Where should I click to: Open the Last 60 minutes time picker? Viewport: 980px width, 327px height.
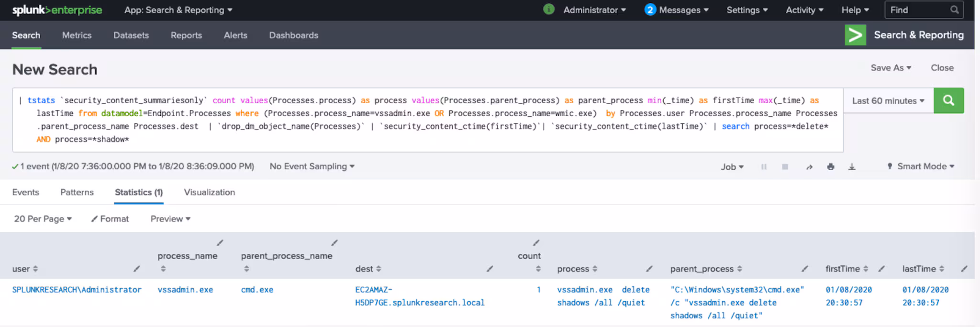(888, 101)
